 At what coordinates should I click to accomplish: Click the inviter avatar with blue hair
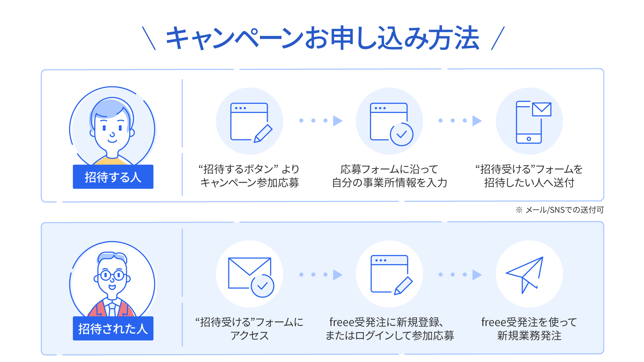[112, 127]
